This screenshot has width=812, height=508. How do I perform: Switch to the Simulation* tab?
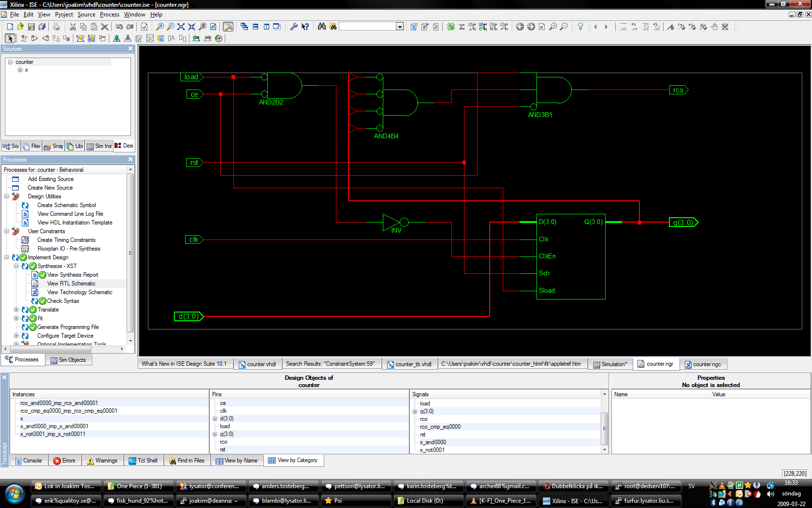click(x=610, y=364)
